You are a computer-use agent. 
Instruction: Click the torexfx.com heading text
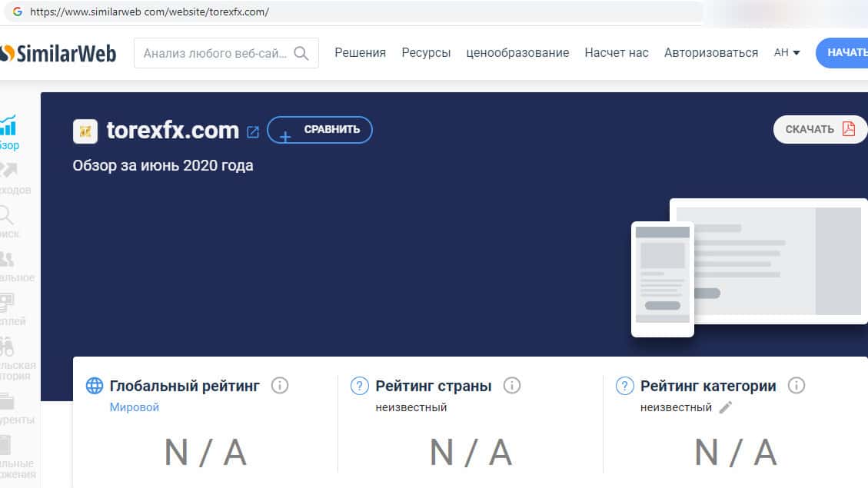coord(173,130)
